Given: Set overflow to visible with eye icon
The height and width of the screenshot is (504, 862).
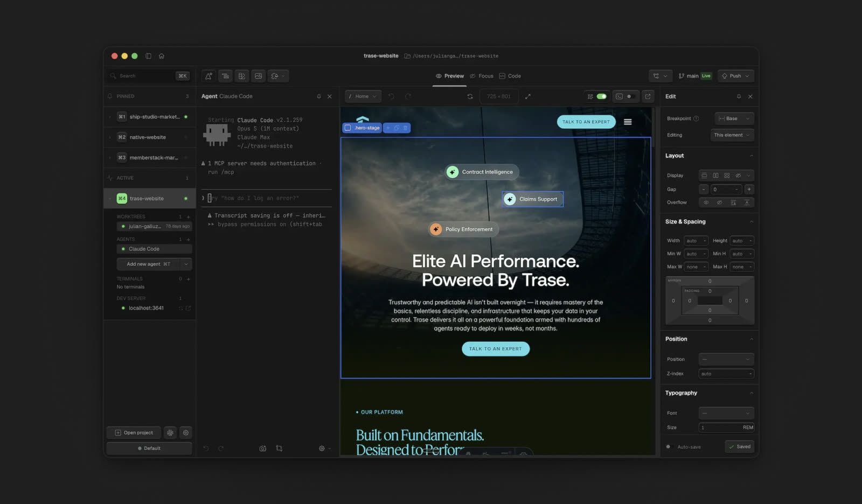Looking at the screenshot, I should [706, 202].
